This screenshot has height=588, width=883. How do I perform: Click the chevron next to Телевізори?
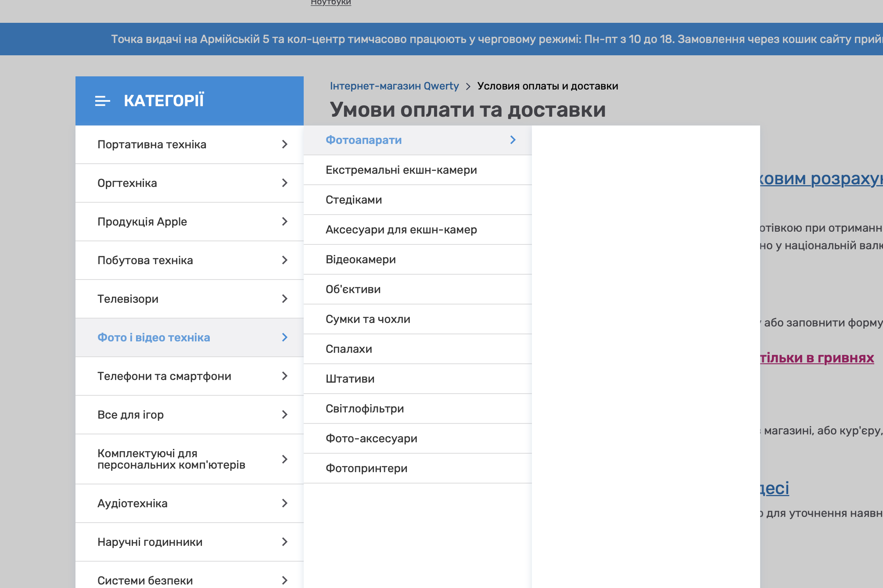(x=284, y=299)
